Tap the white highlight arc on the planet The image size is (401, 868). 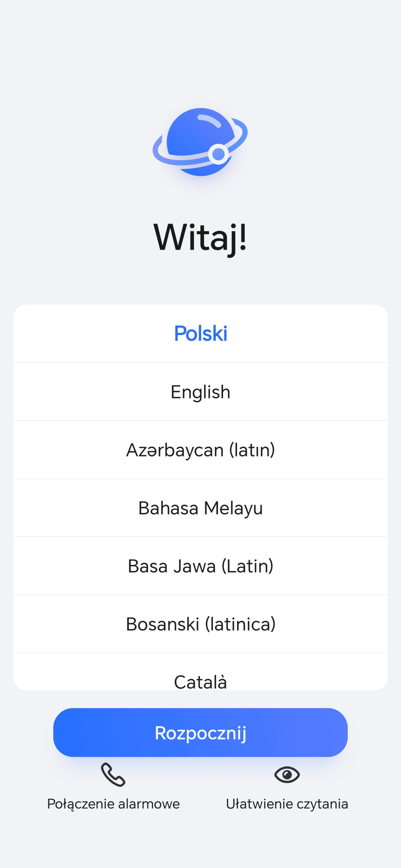click(x=209, y=120)
